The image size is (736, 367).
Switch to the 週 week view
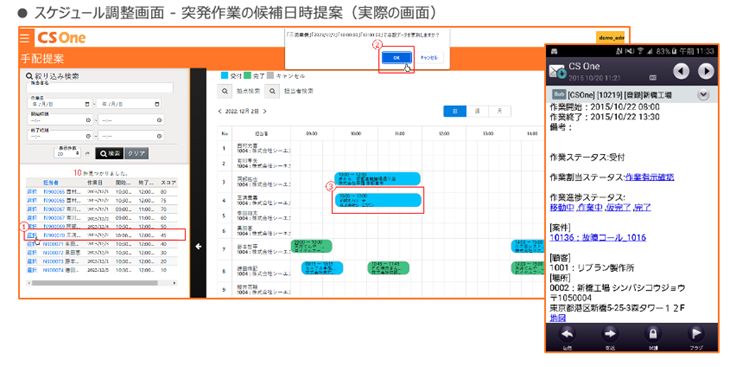point(478,111)
